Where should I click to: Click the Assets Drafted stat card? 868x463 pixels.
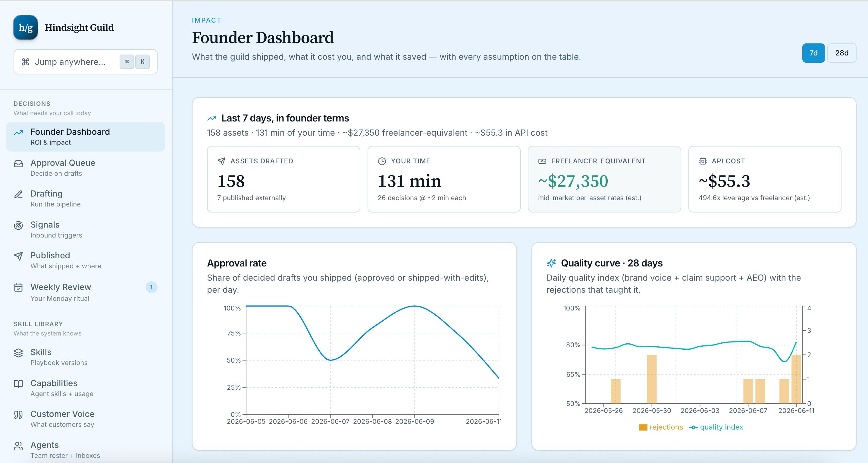[x=284, y=179]
